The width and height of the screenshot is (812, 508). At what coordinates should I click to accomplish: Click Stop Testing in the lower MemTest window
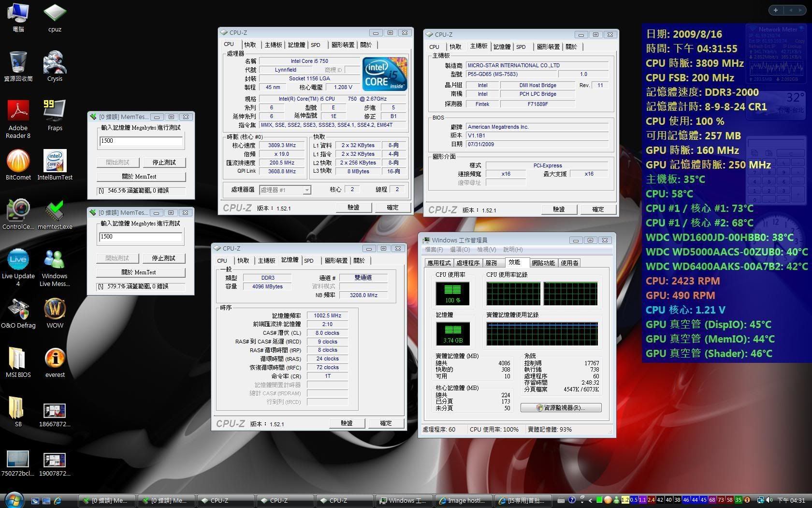[x=164, y=258]
